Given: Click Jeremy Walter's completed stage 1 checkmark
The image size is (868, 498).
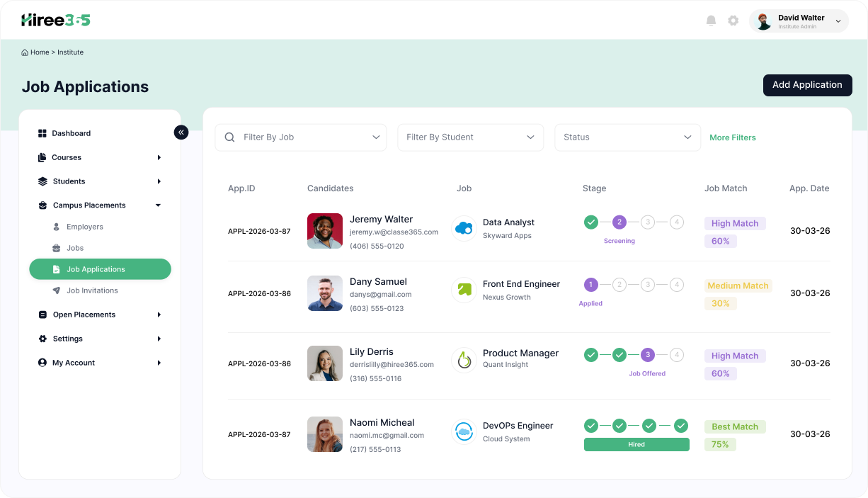Looking at the screenshot, I should (x=591, y=222).
